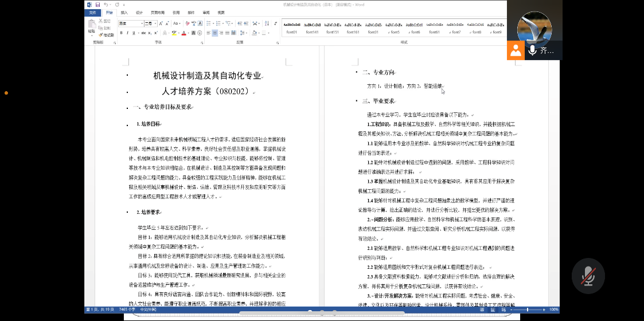
Task: Apply the font141 style from gallery
Action: tap(312, 28)
